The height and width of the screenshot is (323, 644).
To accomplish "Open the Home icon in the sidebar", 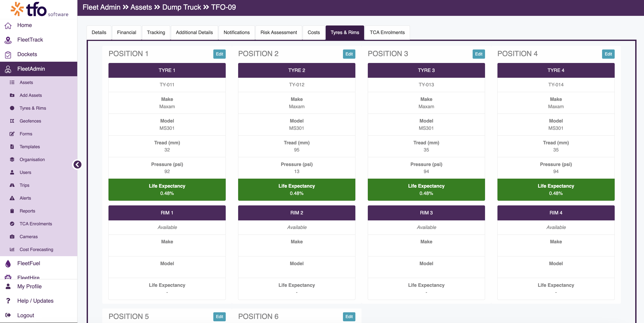I will [8, 25].
